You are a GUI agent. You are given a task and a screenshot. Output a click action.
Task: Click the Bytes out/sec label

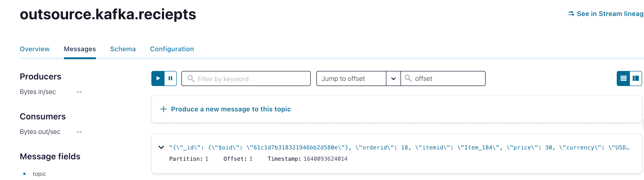pyautogui.click(x=40, y=132)
